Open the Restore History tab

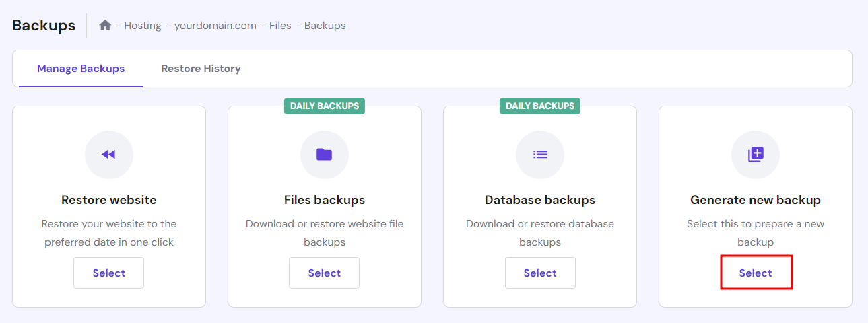[201, 69]
